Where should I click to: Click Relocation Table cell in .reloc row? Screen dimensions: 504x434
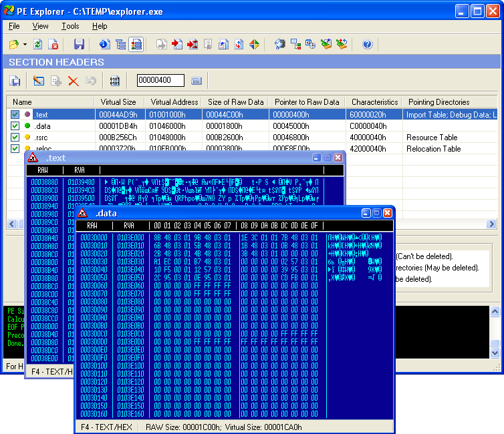(433, 149)
